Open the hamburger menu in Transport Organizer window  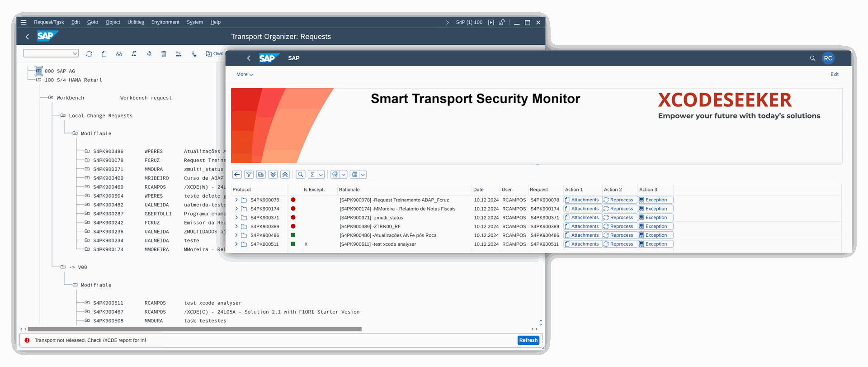coord(24,22)
